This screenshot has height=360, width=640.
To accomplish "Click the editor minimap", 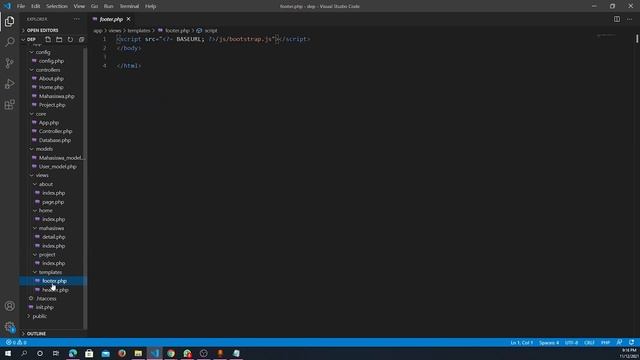I will pos(605,37).
